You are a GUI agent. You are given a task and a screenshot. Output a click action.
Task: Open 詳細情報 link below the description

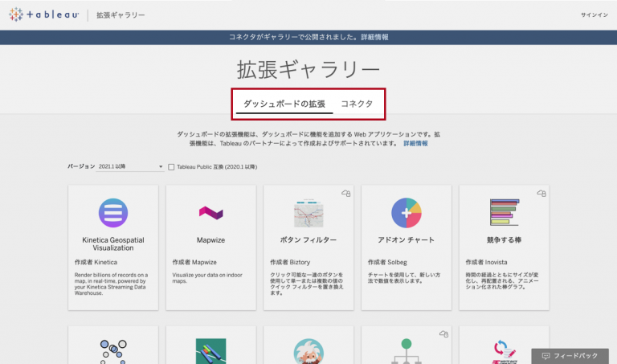click(x=415, y=143)
